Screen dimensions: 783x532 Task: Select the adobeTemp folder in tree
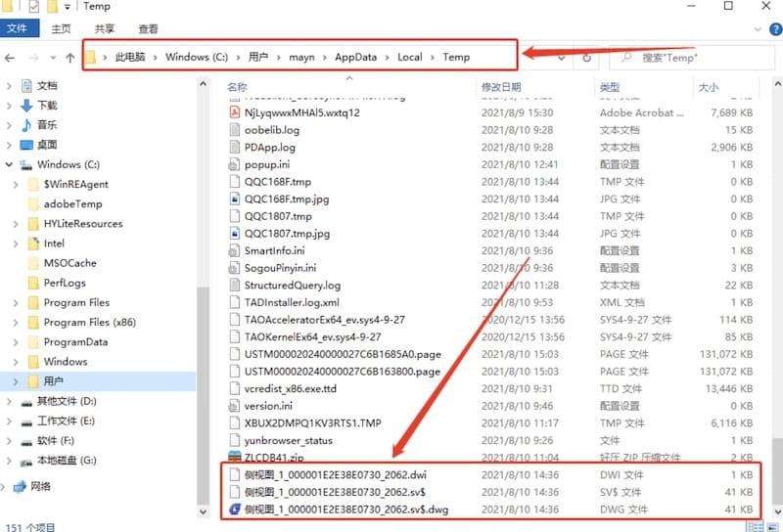click(x=72, y=203)
